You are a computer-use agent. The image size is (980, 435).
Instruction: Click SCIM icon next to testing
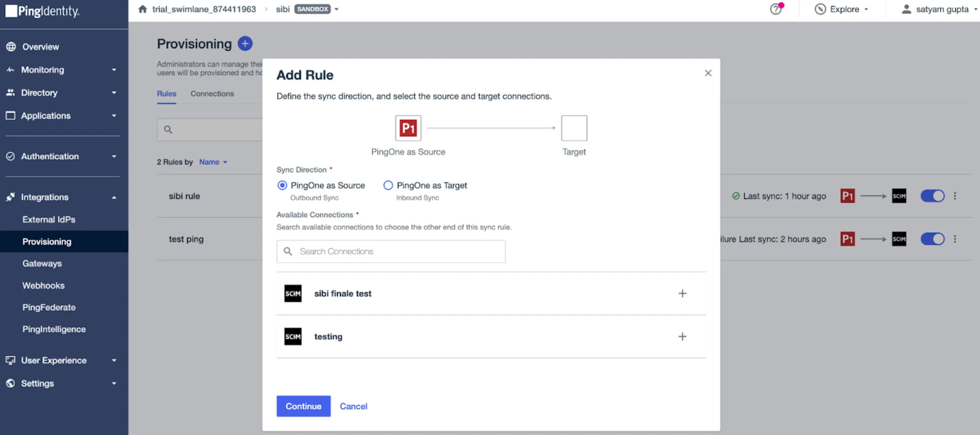293,336
